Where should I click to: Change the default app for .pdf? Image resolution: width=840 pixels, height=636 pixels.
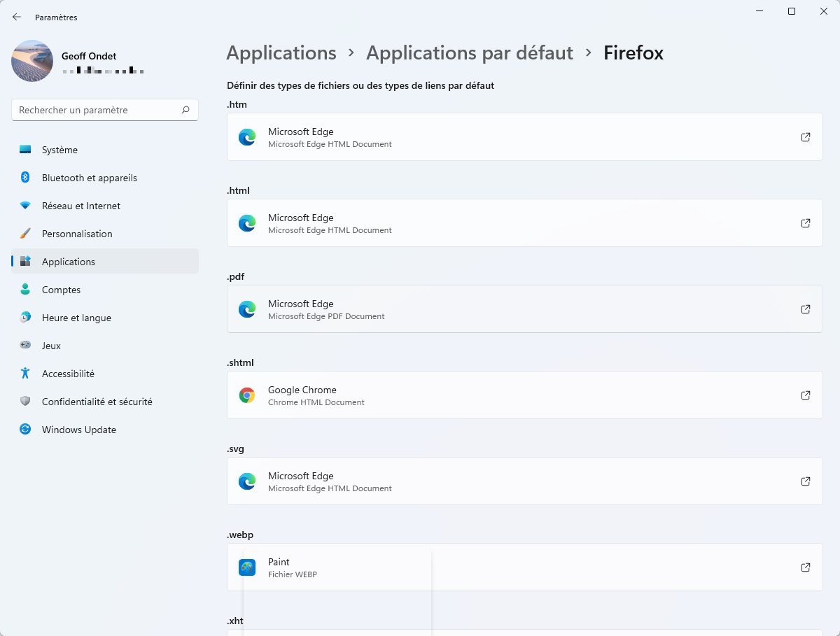pyautogui.click(x=524, y=309)
